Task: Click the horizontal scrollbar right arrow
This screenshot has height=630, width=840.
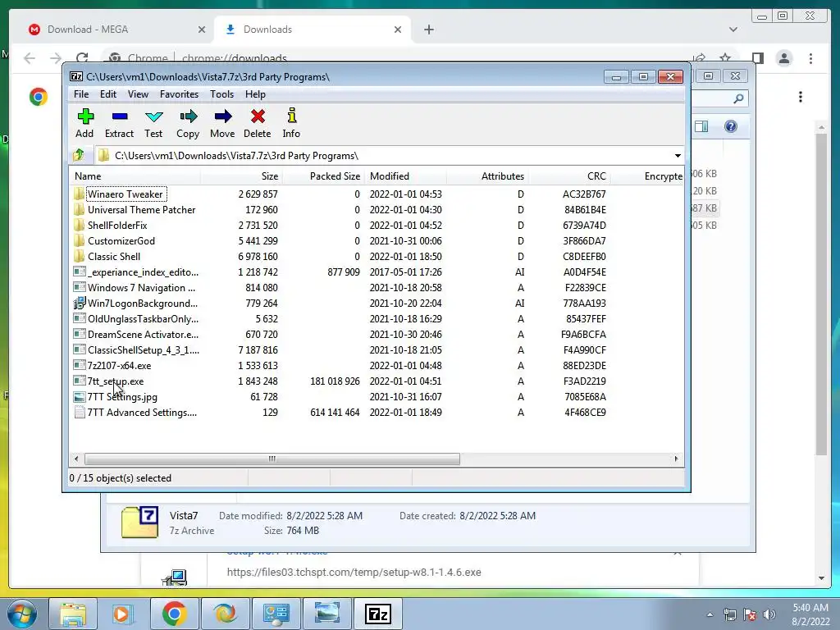Action: point(676,459)
